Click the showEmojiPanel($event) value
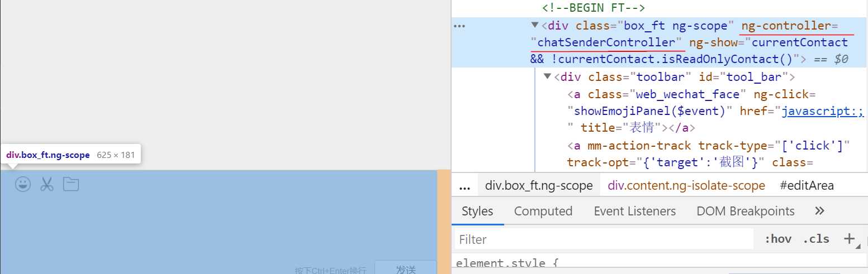 (650, 111)
